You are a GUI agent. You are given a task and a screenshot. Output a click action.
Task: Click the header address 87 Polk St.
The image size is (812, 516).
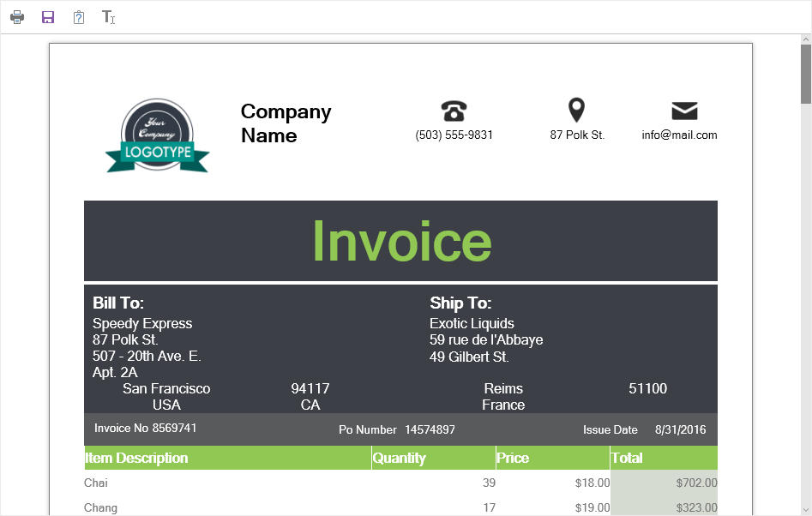(x=577, y=135)
